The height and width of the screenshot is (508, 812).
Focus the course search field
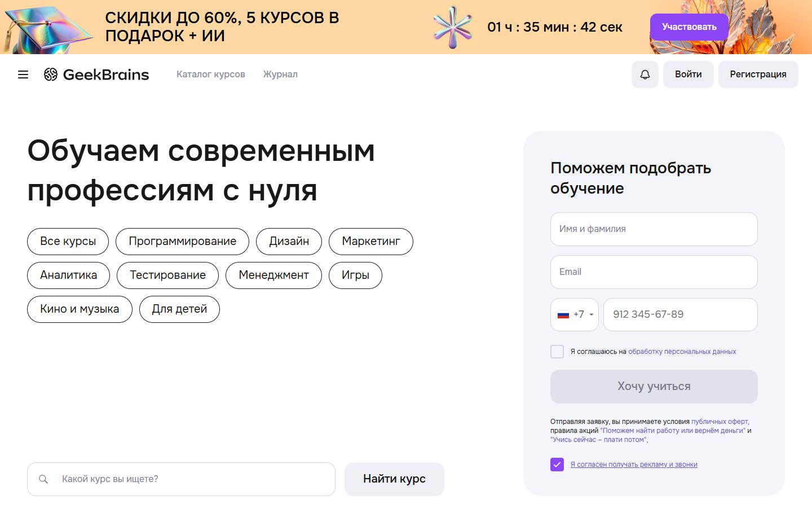[181, 479]
